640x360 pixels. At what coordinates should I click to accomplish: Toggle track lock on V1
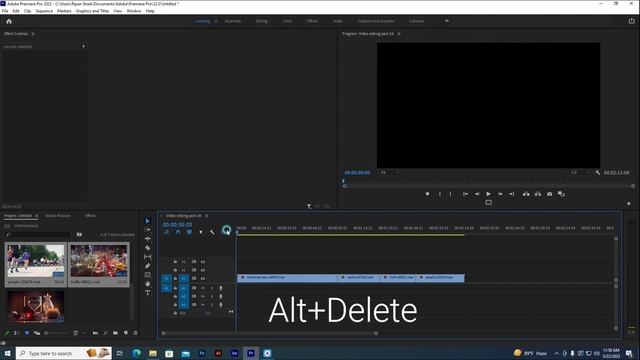(x=175, y=278)
